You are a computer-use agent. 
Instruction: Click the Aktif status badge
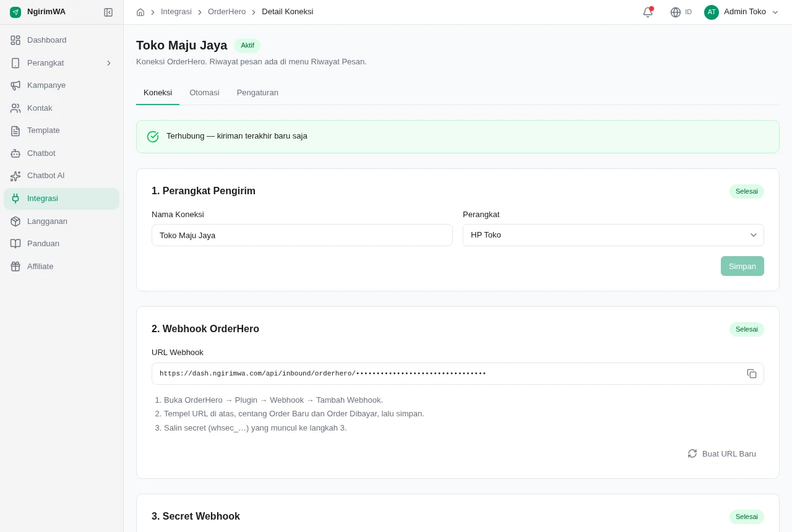click(x=247, y=45)
